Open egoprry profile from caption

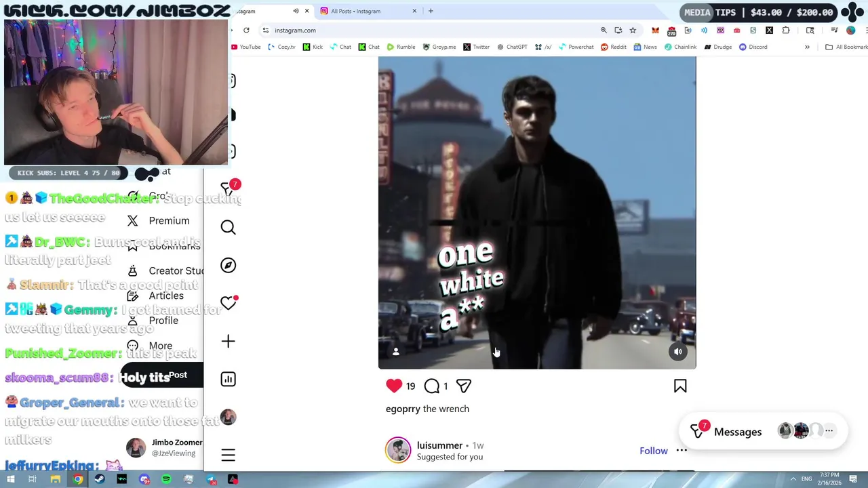tap(403, 409)
